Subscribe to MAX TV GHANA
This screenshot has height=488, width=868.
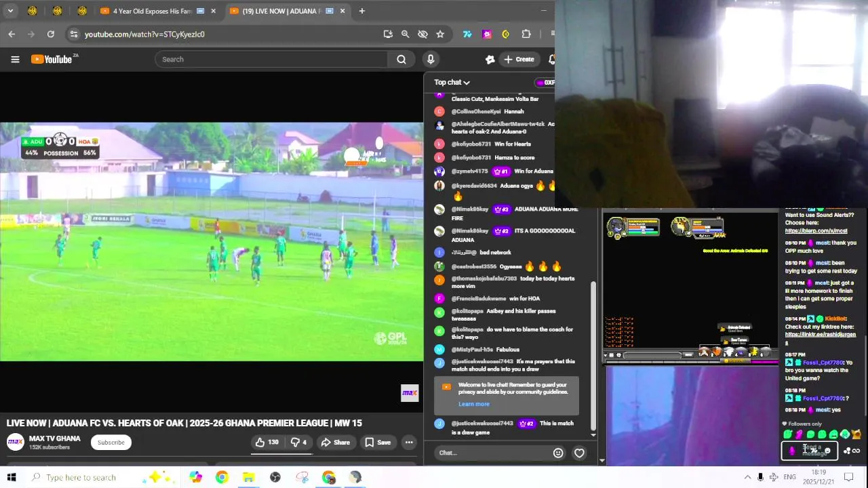click(111, 442)
